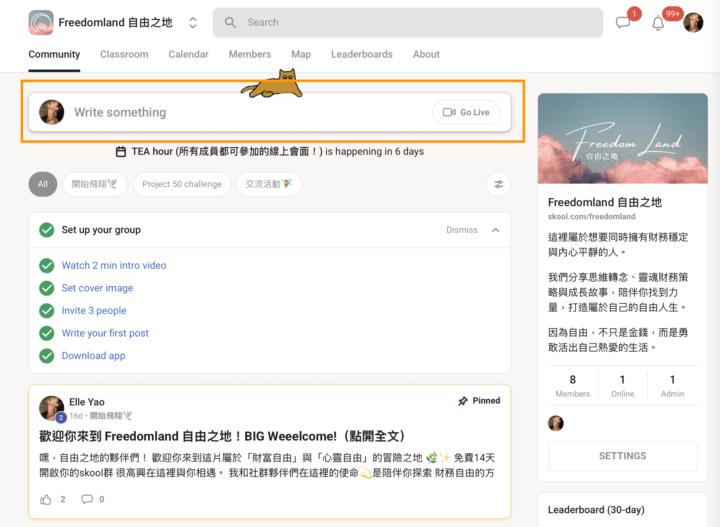Image resolution: width=720 pixels, height=527 pixels.
Task: Open the notifications bell
Action: click(x=658, y=22)
